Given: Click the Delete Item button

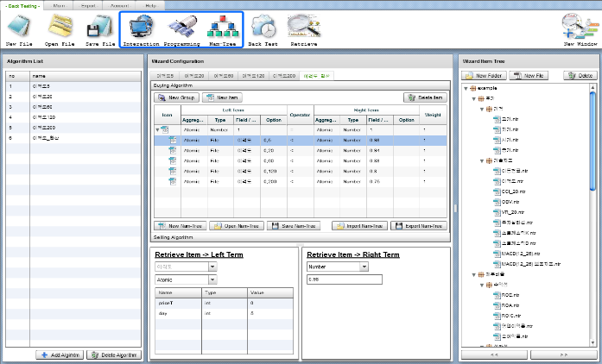Looking at the screenshot, I should click(425, 98).
